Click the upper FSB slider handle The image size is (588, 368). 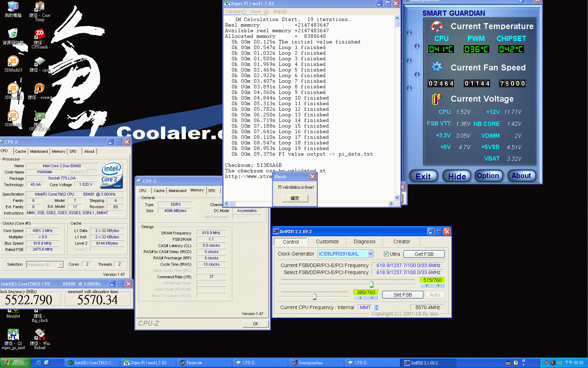point(371,284)
